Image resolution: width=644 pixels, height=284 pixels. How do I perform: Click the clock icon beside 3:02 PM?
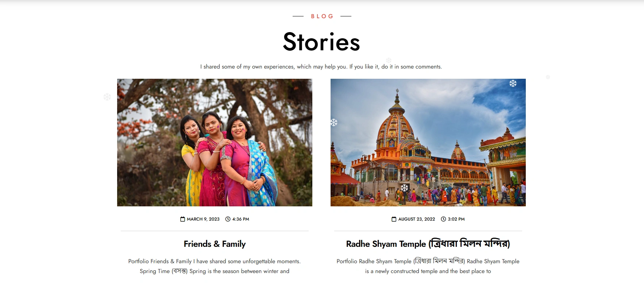click(443, 219)
